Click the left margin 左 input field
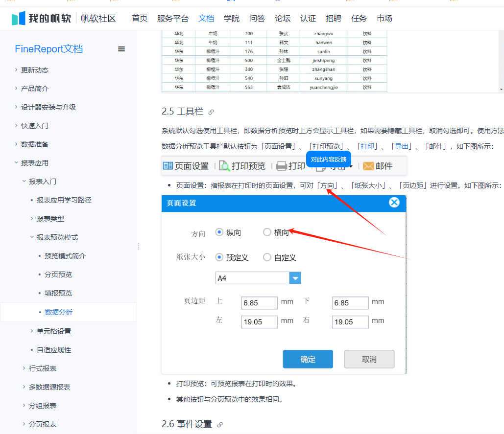Screen dimensions: 504x434 (260, 321)
